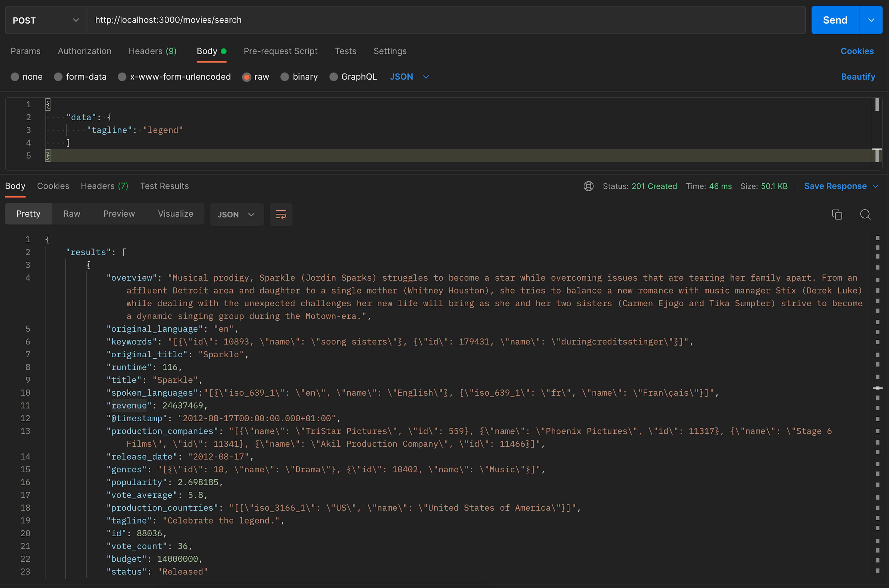Switch to the Params tab
Viewport: 889px width, 588px height.
pyautogui.click(x=25, y=51)
